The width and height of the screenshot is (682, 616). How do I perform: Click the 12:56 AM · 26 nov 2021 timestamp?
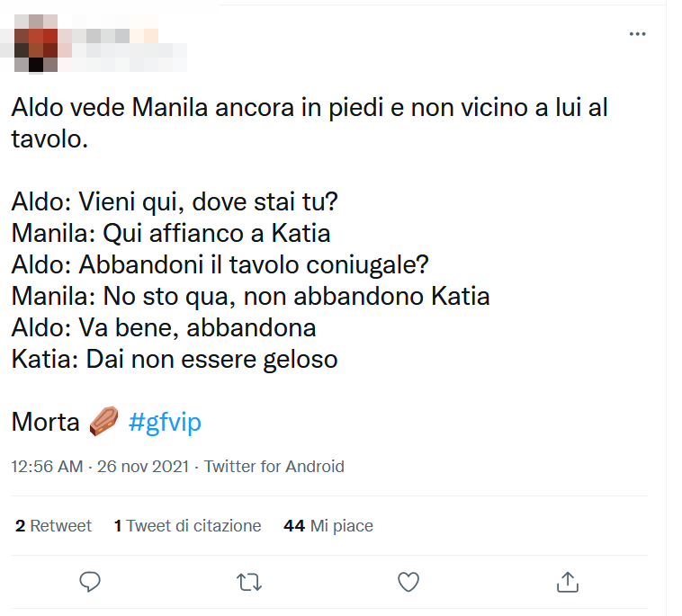[102, 467]
